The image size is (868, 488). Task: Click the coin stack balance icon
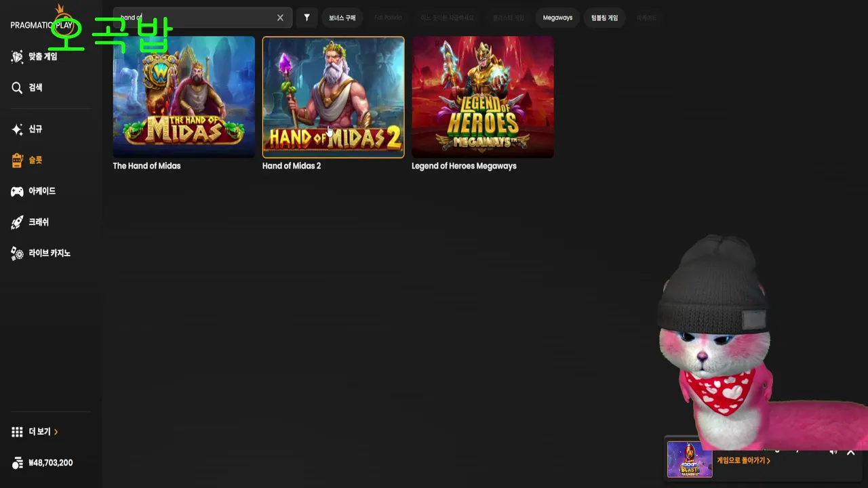pos(18,463)
